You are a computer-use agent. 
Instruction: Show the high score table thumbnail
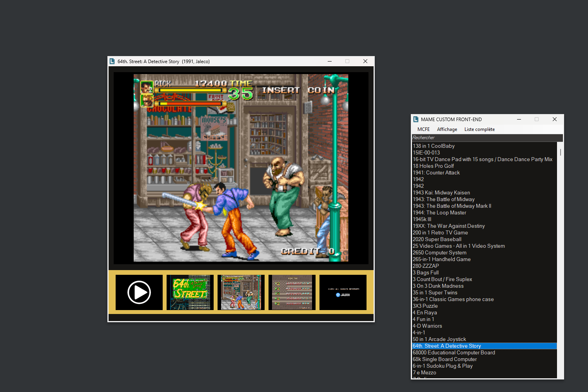pos(292,292)
